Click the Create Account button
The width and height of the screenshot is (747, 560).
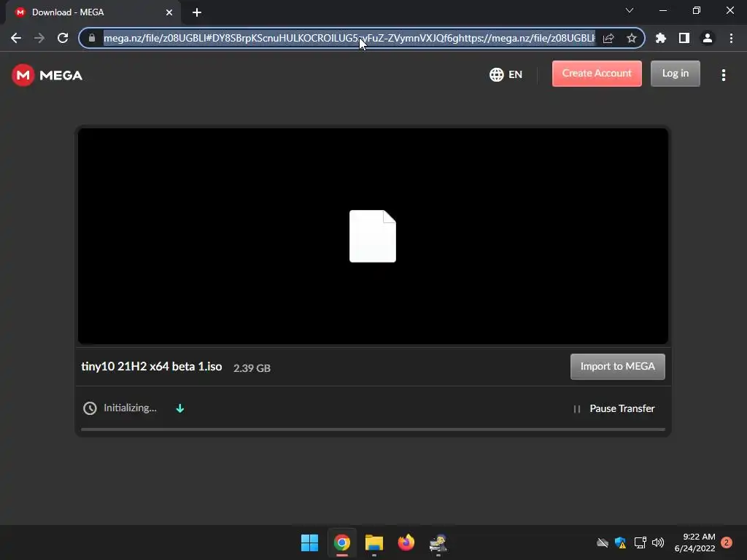[597, 74]
